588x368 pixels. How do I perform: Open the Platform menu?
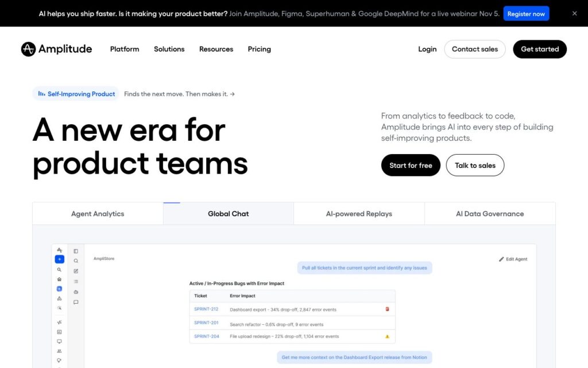click(x=125, y=49)
